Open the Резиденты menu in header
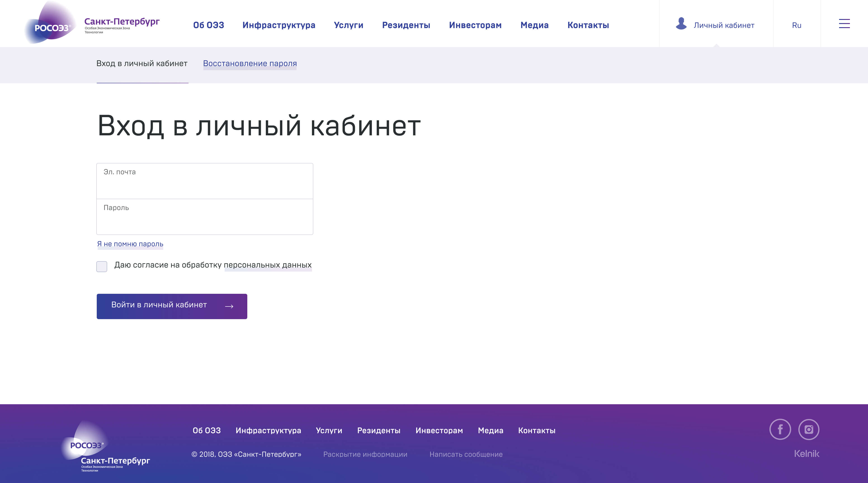The width and height of the screenshot is (868, 483). coord(406,25)
